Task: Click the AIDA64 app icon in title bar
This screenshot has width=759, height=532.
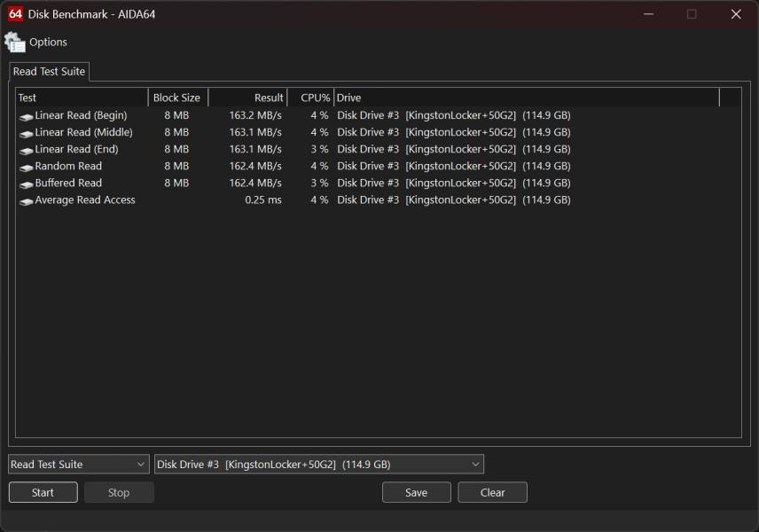Action: 15,14
